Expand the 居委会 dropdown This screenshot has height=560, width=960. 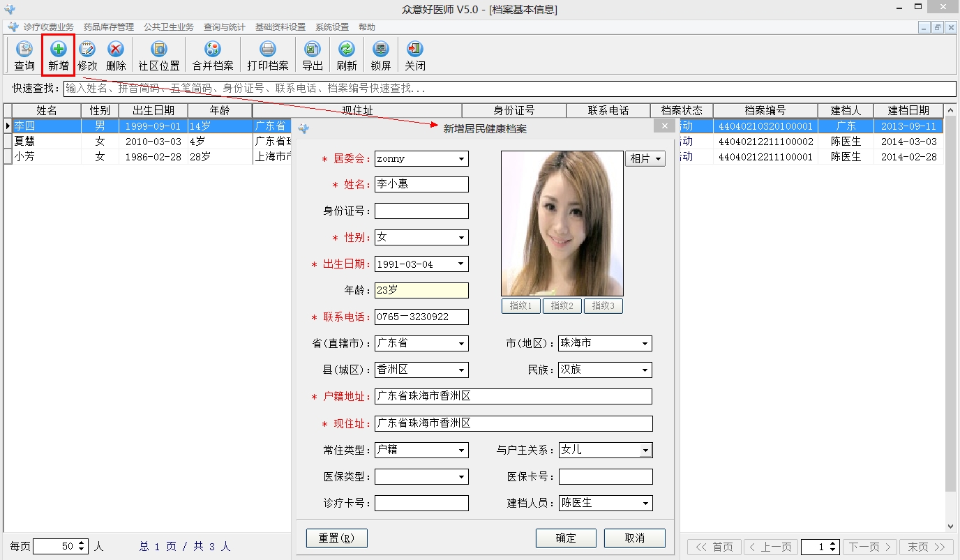(461, 159)
